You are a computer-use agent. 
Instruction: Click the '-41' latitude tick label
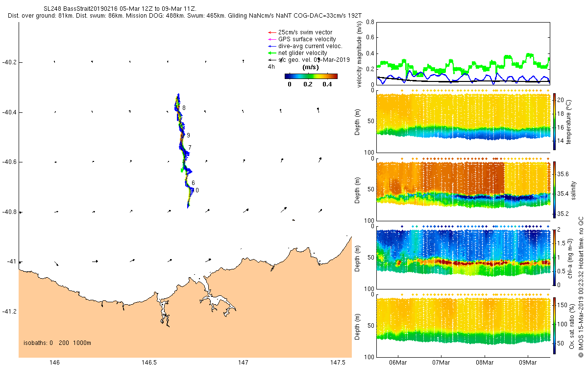[x=11, y=262]
